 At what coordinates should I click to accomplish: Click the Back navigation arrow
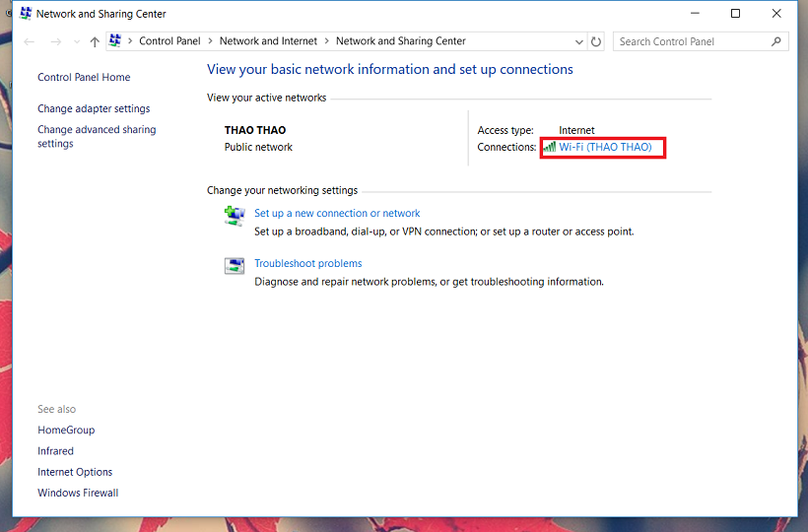click(x=29, y=41)
